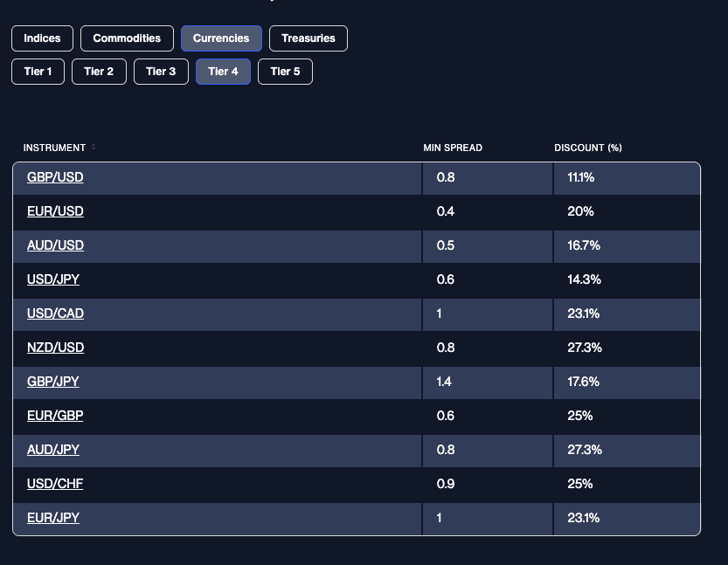Open the GBP/USD instrument link
The width and height of the screenshot is (728, 565).
coord(55,177)
